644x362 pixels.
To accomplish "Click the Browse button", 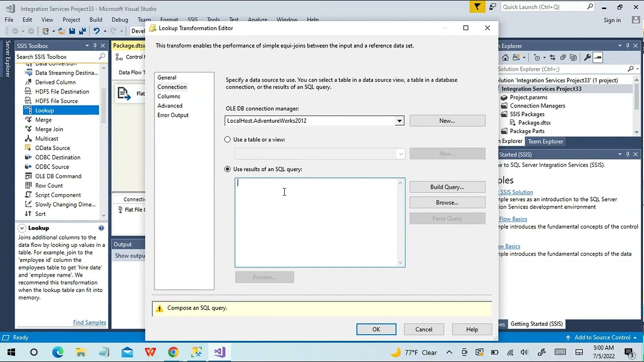I will (447, 203).
